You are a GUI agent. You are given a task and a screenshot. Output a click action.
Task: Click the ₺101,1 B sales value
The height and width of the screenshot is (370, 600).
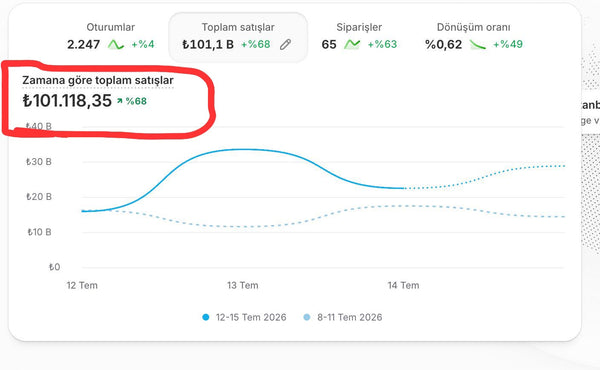208,45
